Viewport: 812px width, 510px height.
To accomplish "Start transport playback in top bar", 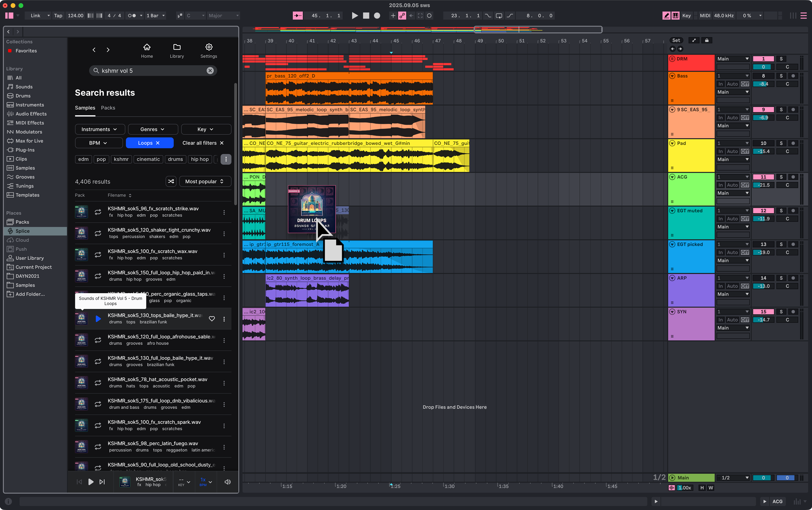I will click(x=355, y=16).
